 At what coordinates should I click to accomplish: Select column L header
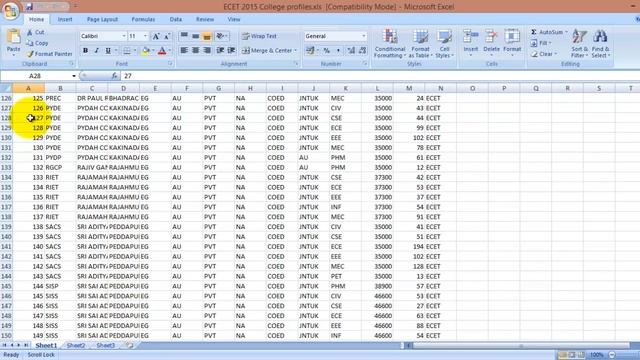point(377,88)
